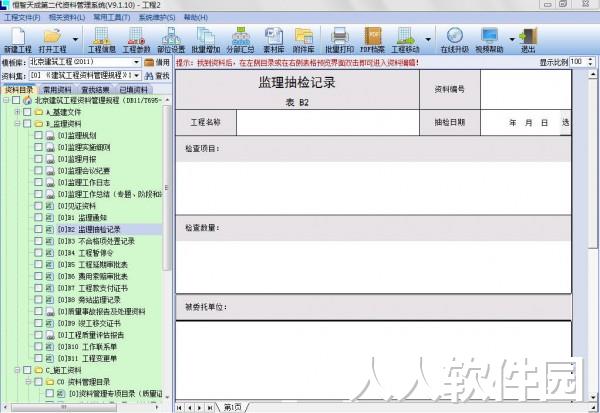Tick the [0]B7 工程款支付证书 checkbox
The image size is (600, 413).
pyautogui.click(x=38, y=288)
